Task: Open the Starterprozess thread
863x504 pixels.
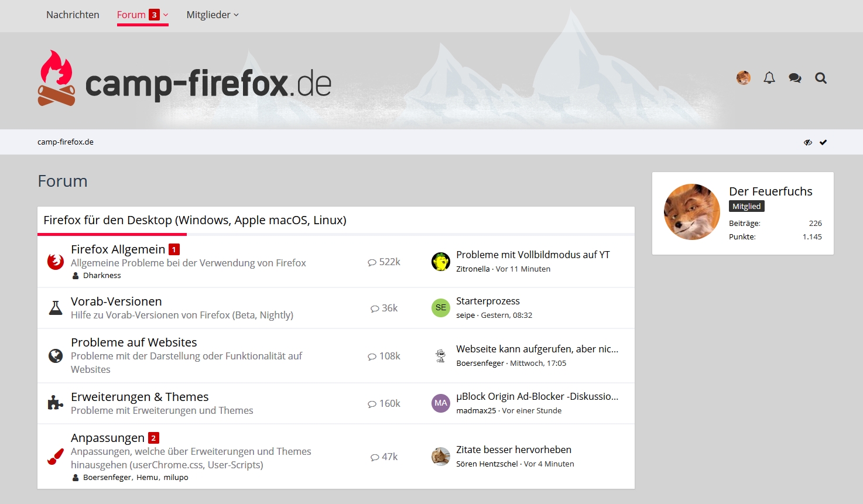Action: click(488, 301)
